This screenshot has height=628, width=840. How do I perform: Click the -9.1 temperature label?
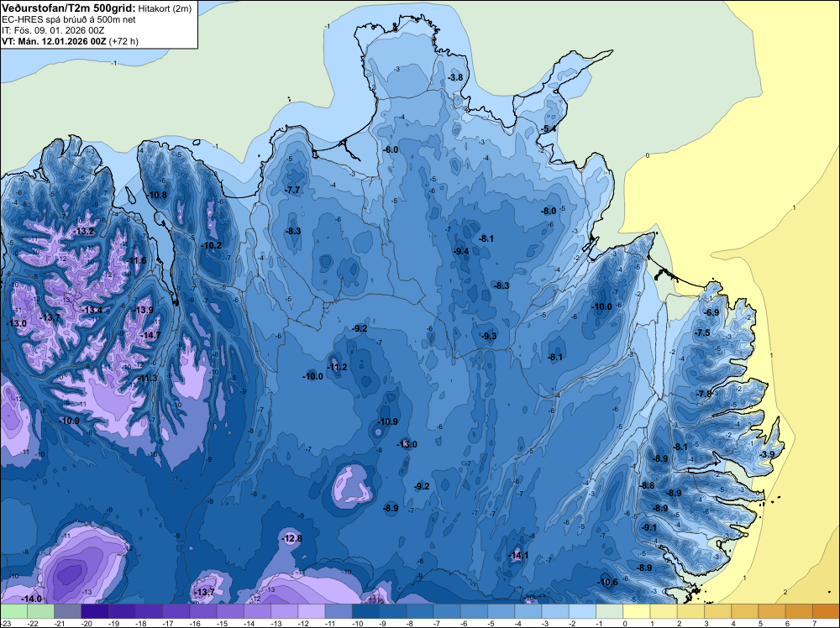pos(649,528)
